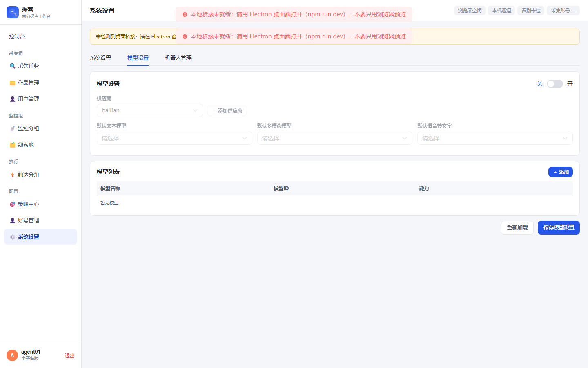This screenshot has height=368, width=588.
Task: Click the agent01 avatar icon
Action: pyautogui.click(x=12, y=355)
